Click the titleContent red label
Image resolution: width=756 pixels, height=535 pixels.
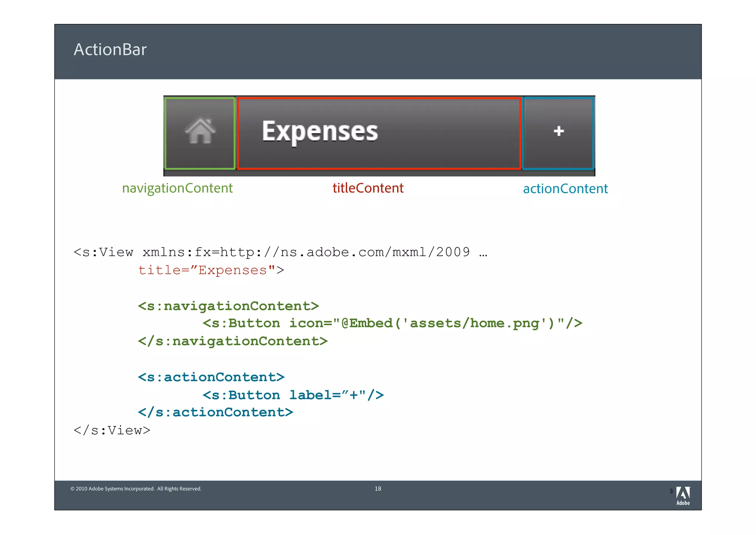pyautogui.click(x=368, y=188)
